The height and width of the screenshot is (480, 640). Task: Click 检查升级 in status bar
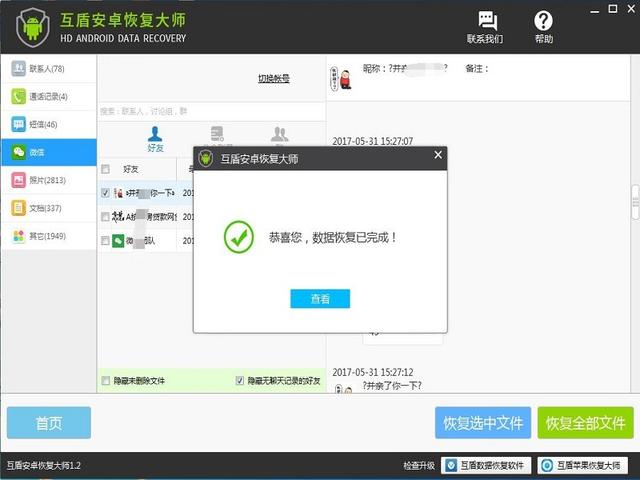[419, 466]
